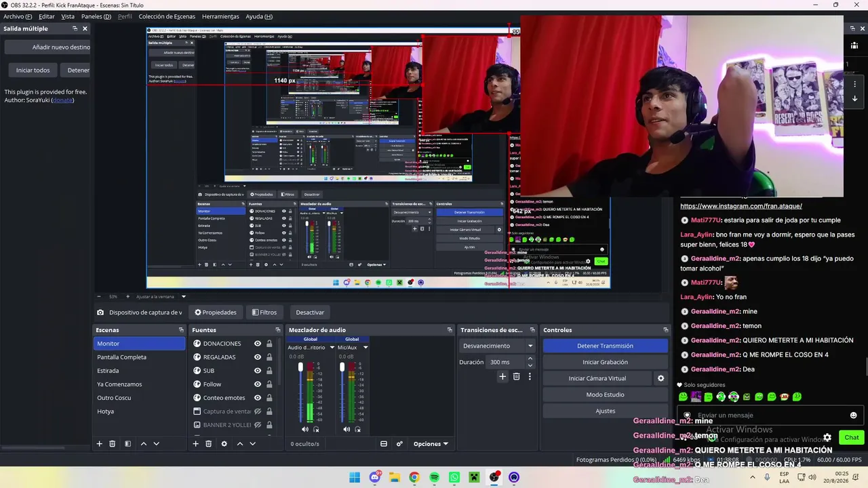The width and height of the screenshot is (868, 488).
Task: Switch audio mixer layout icon
Action: coord(384,444)
